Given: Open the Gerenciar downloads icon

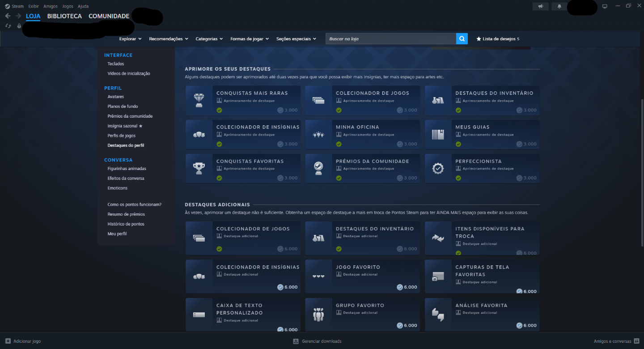Looking at the screenshot, I should [x=296, y=341].
